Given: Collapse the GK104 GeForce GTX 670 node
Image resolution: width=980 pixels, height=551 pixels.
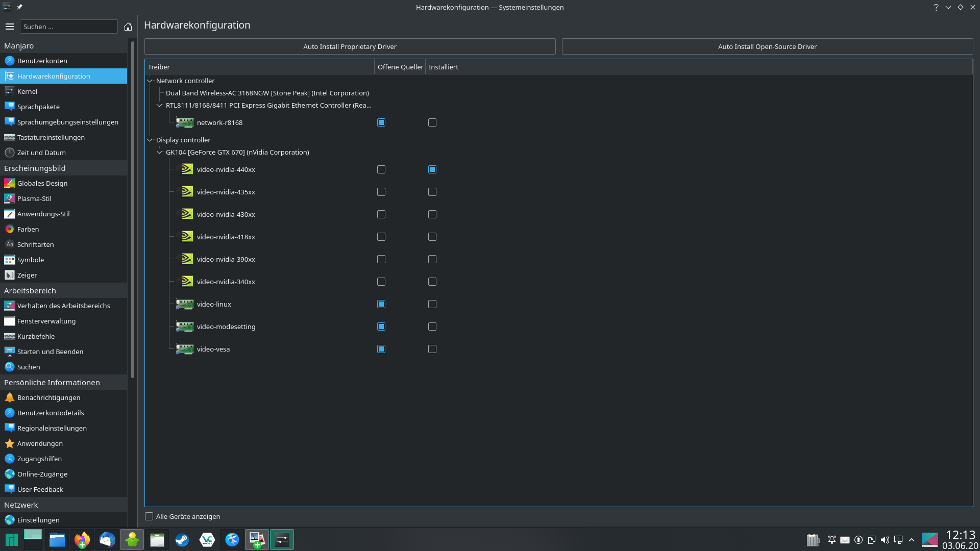Looking at the screenshot, I should [x=159, y=152].
